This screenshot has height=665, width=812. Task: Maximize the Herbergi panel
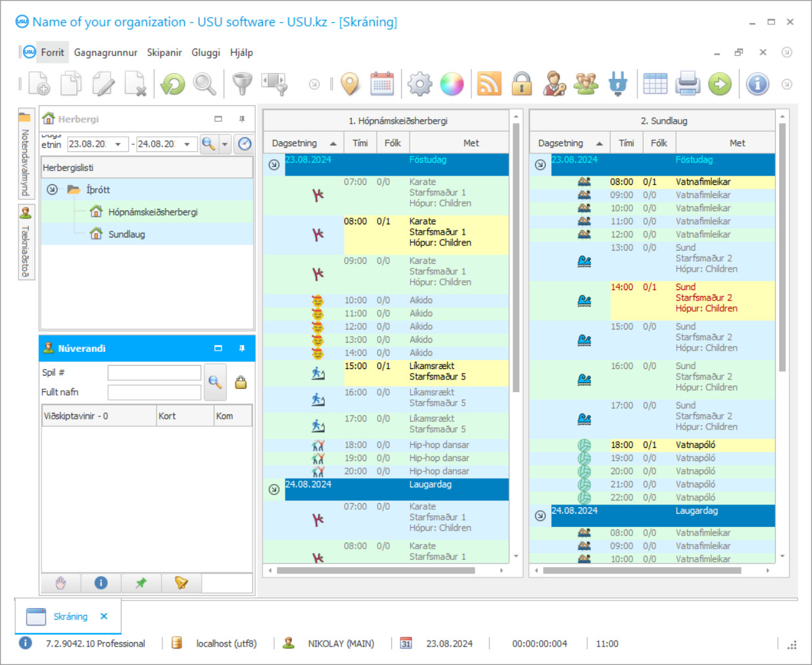pyautogui.click(x=218, y=119)
